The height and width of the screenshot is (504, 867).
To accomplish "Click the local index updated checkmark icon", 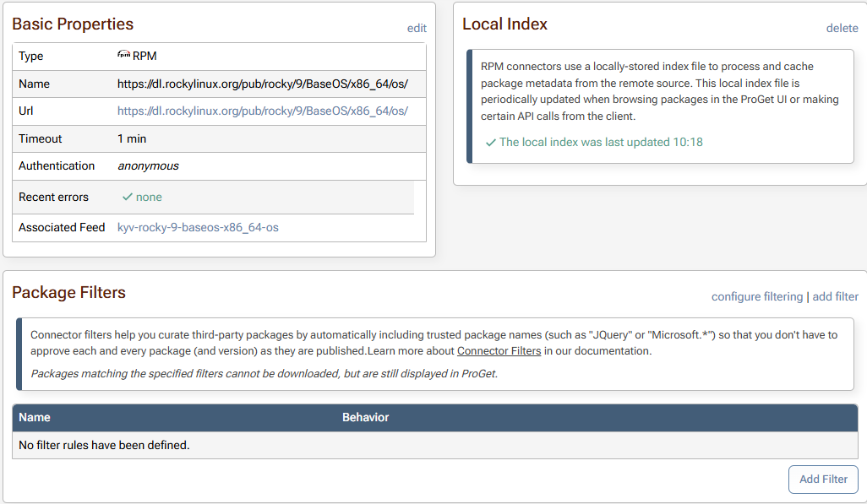I will point(490,143).
